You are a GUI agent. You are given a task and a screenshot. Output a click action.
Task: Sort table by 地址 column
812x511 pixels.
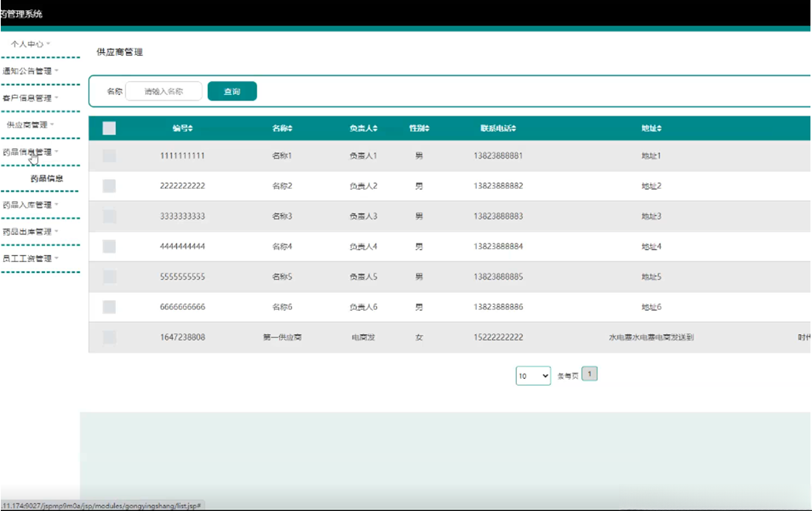tap(651, 128)
